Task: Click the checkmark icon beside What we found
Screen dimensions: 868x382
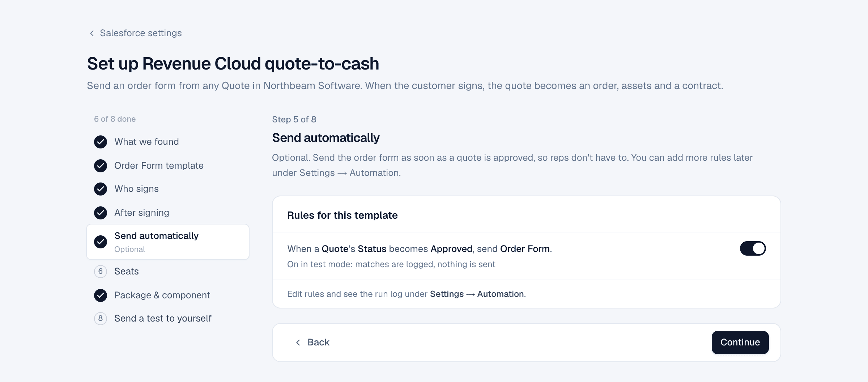Action: point(101,142)
